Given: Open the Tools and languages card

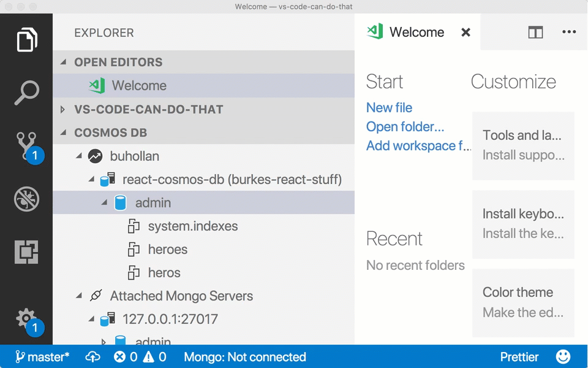Looking at the screenshot, I should coord(523,146).
